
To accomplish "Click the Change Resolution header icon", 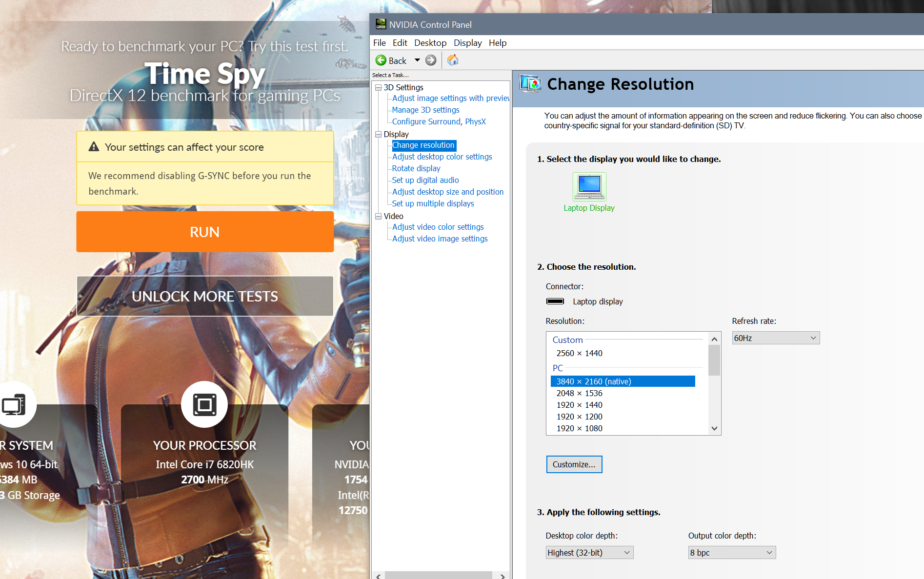I will coord(530,84).
